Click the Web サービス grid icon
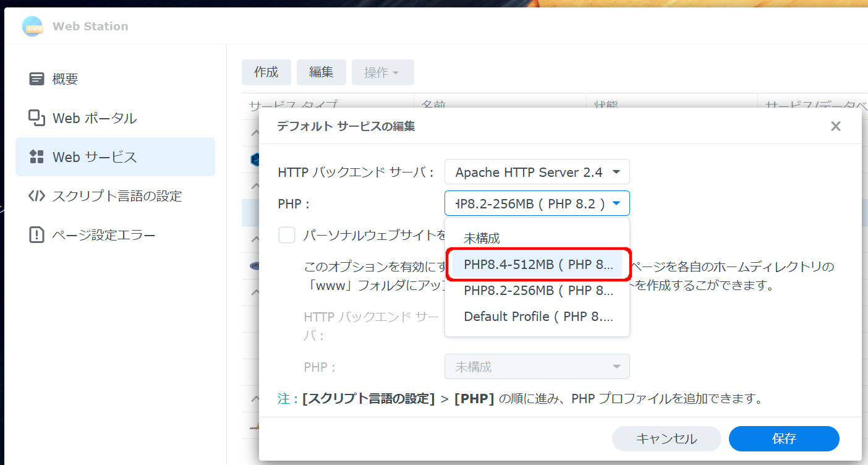This screenshot has height=465, width=868. point(37,157)
